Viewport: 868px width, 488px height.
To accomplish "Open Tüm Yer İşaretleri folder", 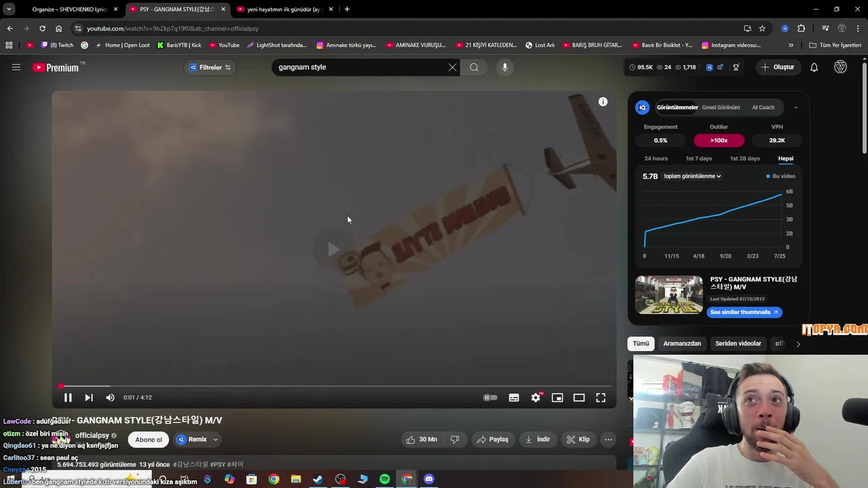I will pos(835,45).
